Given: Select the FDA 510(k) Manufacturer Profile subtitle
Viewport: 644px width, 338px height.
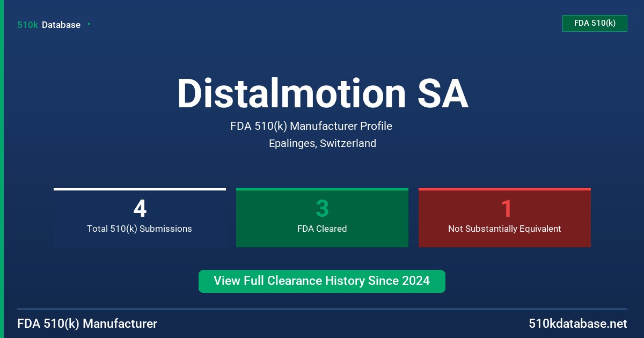Looking at the screenshot, I should pyautogui.click(x=311, y=126).
